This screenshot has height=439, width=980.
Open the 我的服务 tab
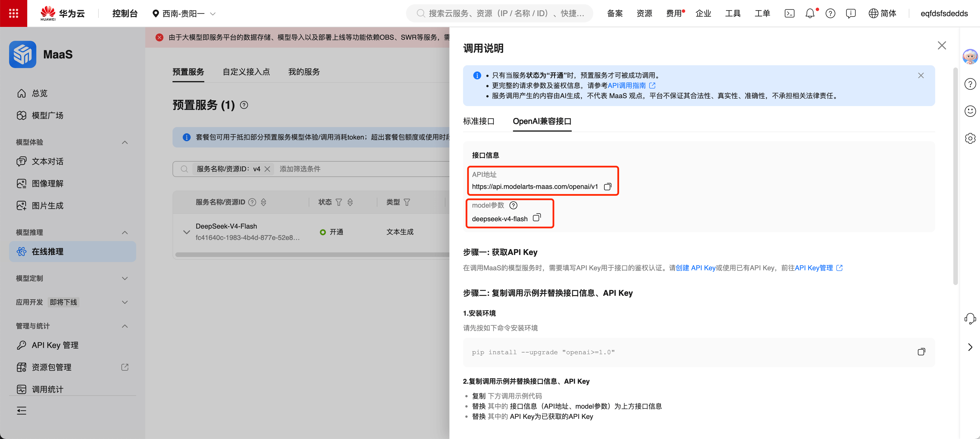click(x=304, y=72)
